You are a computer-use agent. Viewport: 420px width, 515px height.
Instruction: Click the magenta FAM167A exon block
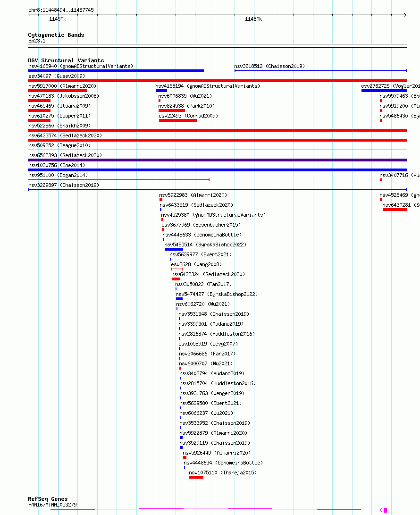[x=385, y=510]
